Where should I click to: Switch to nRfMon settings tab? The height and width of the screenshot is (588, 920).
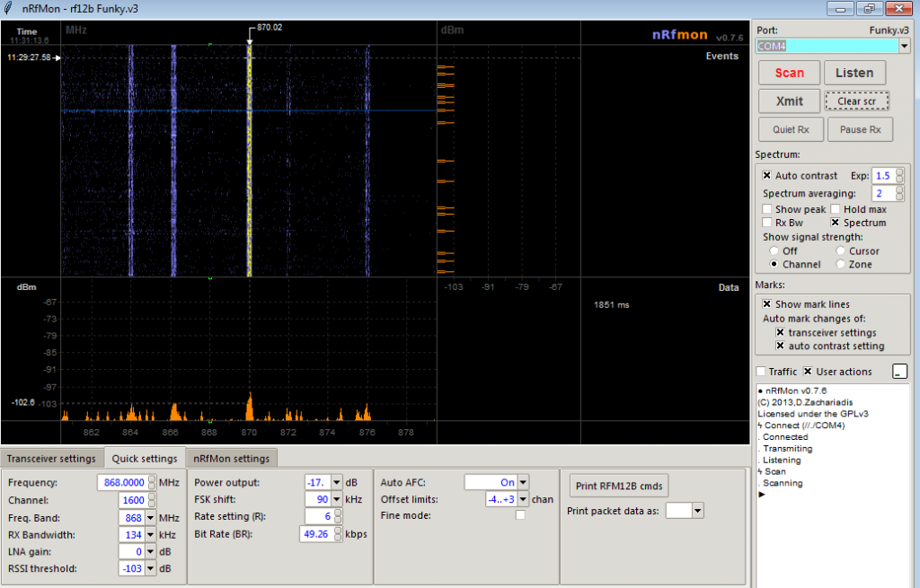pos(231,459)
